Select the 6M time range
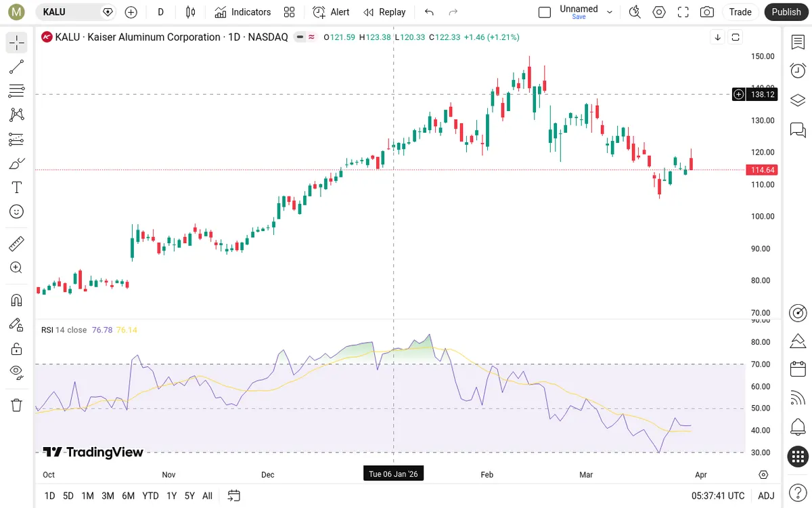 point(128,496)
